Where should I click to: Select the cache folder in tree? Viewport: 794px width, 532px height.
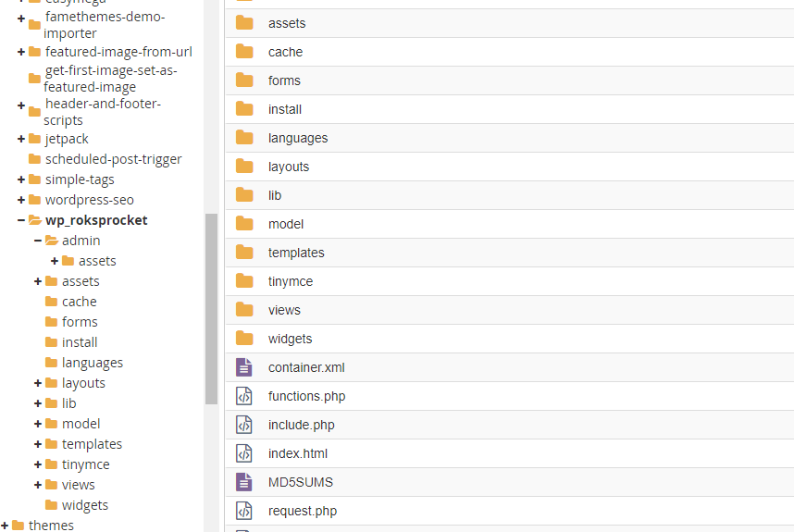pyautogui.click(x=79, y=302)
